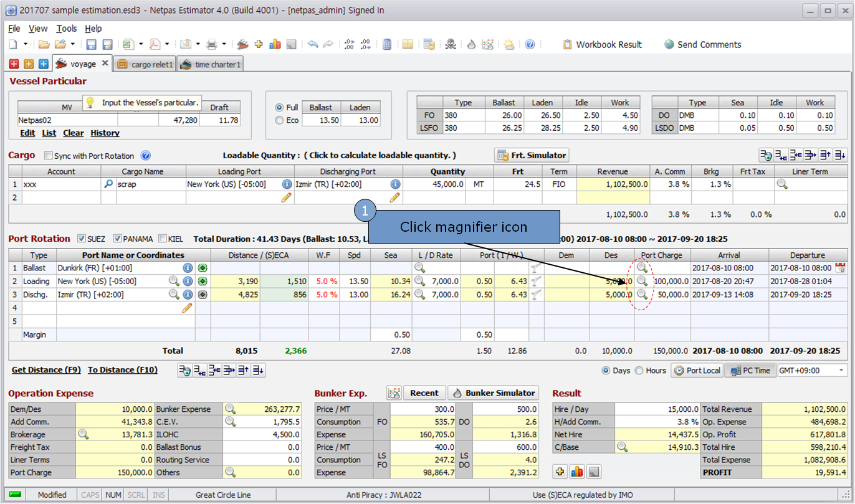The height and width of the screenshot is (504, 855).
Task: Click the blue help question icon
Action: (x=530, y=44)
